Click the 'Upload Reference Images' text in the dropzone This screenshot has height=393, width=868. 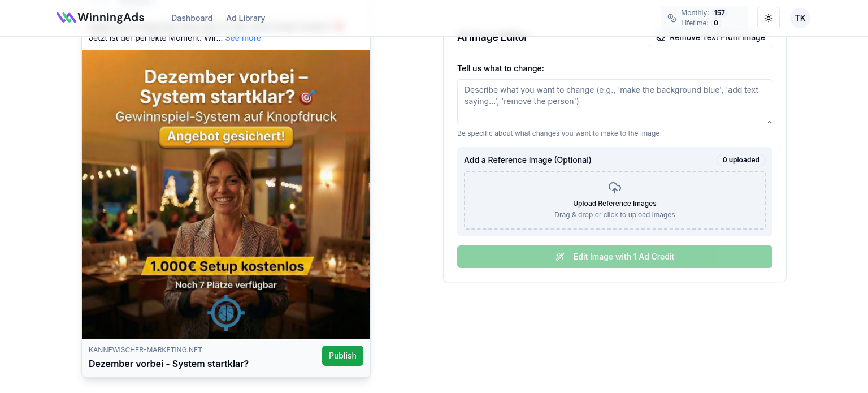pyautogui.click(x=615, y=204)
